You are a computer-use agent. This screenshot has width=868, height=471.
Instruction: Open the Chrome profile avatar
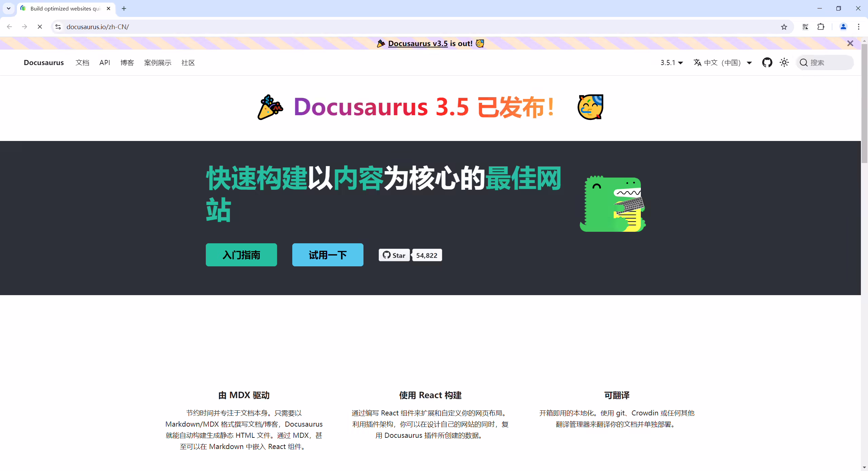coord(843,27)
